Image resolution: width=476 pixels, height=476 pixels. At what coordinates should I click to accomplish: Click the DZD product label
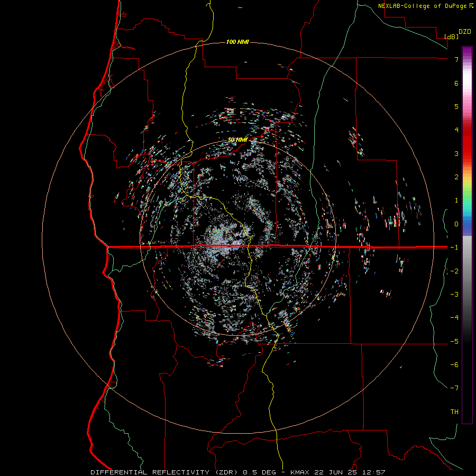[465, 32]
